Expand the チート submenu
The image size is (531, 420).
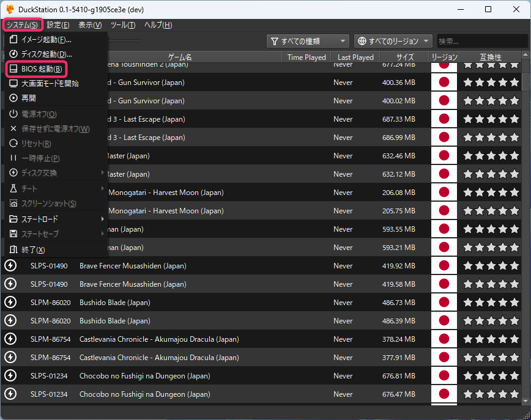[56, 188]
